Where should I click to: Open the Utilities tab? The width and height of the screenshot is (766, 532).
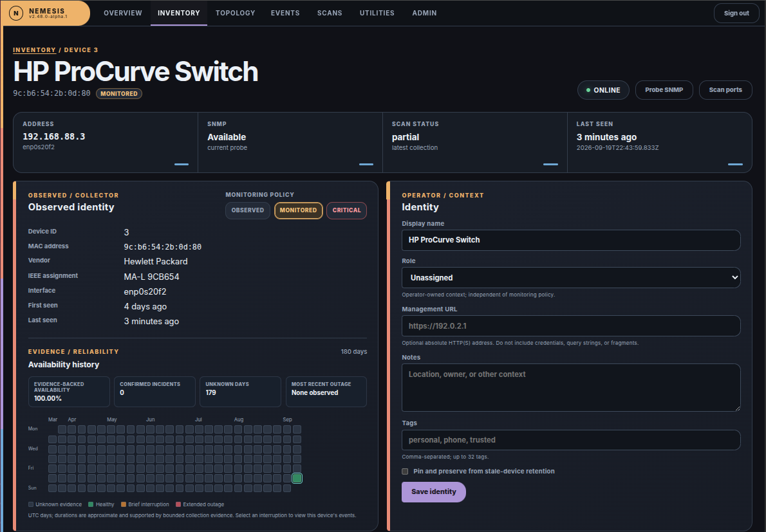coord(377,13)
